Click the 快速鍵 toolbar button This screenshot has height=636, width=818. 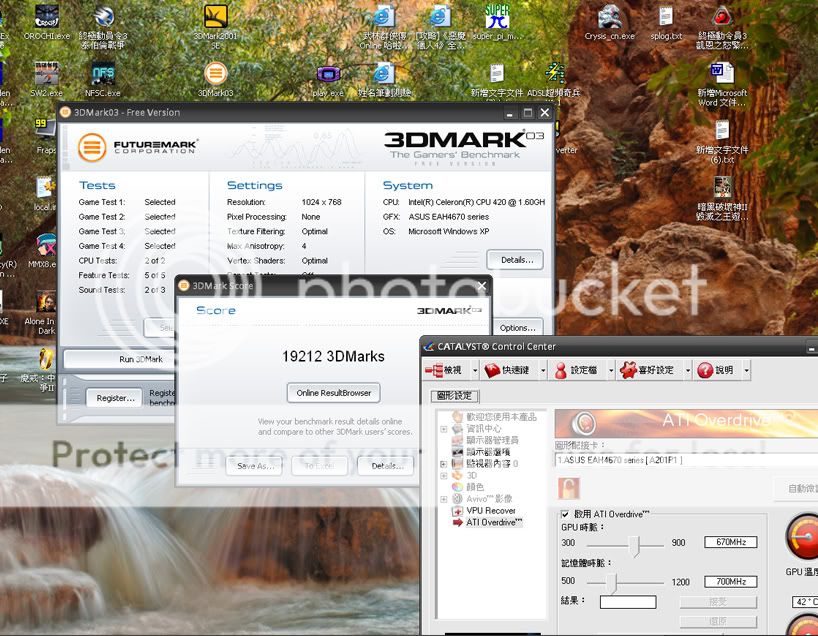[507, 370]
